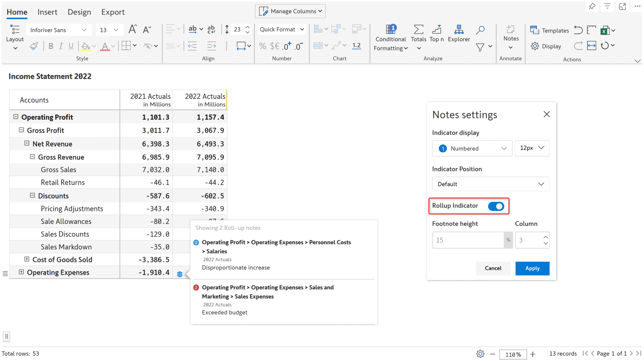Open the Export ribbon tab
644x361 pixels.
click(113, 12)
